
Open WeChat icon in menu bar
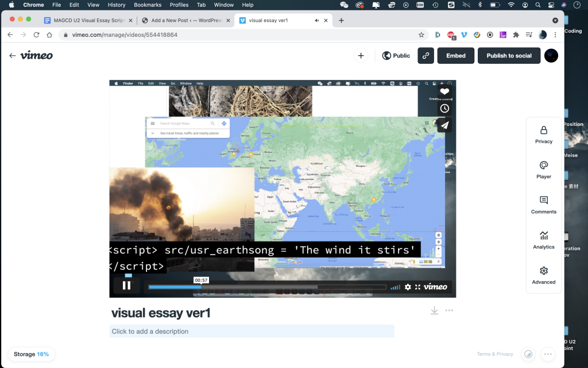point(344,5)
